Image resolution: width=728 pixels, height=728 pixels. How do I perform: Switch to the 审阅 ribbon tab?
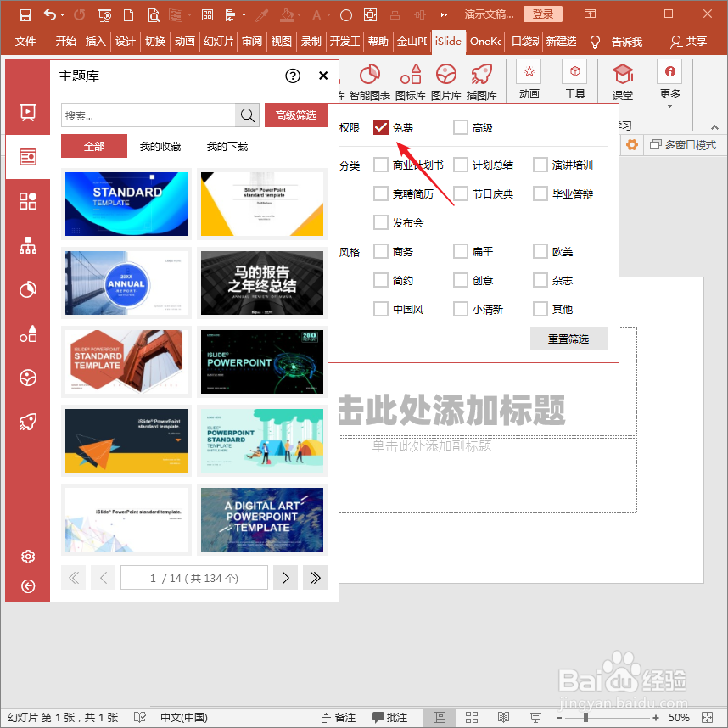tap(252, 42)
